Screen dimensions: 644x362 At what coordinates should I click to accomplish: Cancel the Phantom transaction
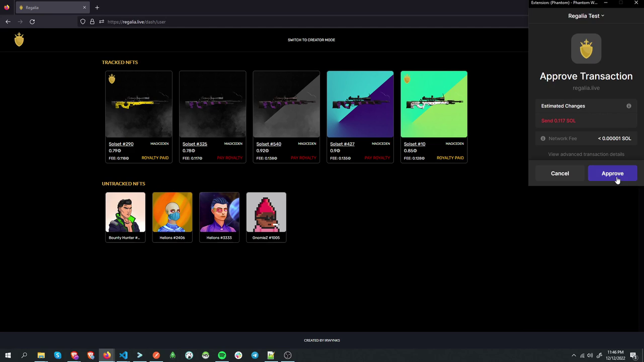[x=559, y=173]
